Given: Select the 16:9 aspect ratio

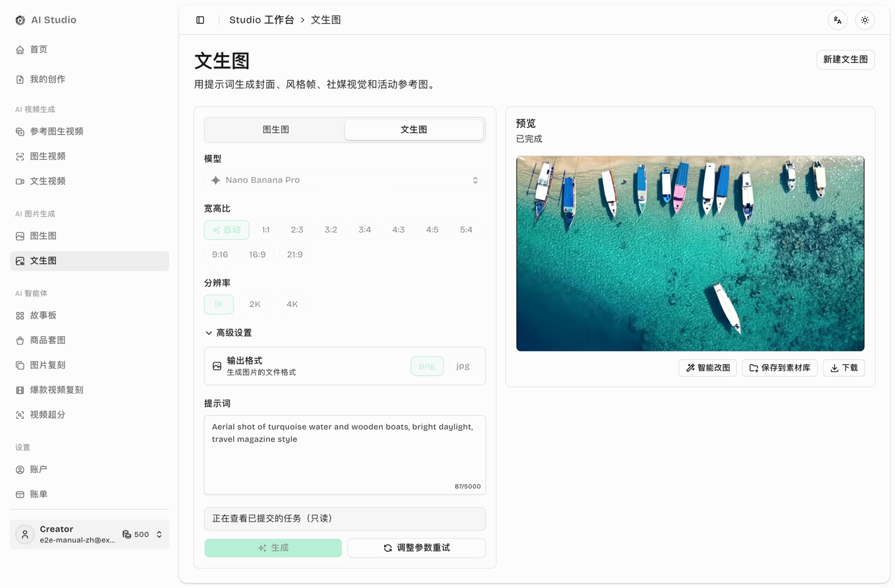Looking at the screenshot, I should [x=257, y=255].
